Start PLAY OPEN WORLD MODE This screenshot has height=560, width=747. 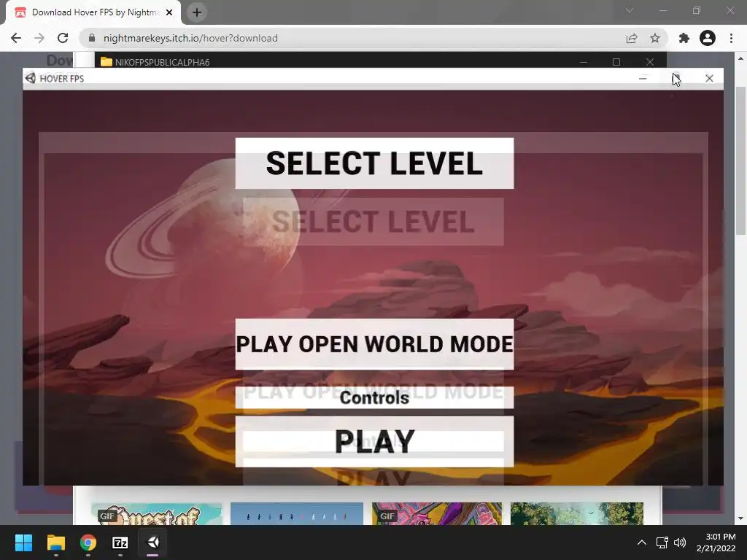374,344
